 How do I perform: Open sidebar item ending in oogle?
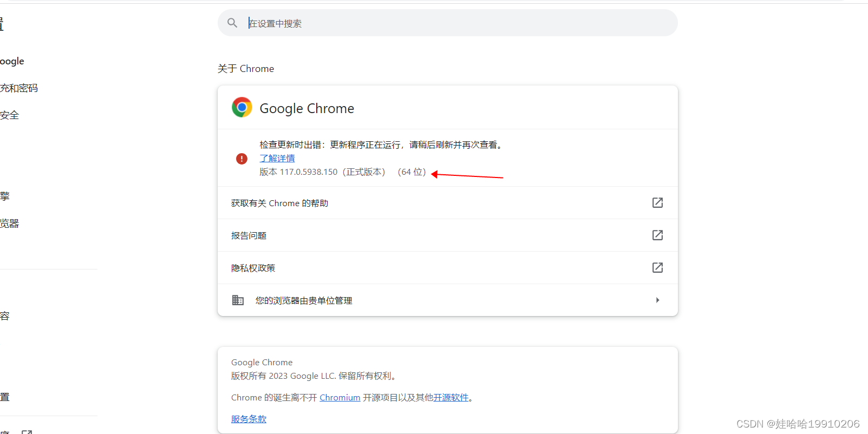click(12, 61)
